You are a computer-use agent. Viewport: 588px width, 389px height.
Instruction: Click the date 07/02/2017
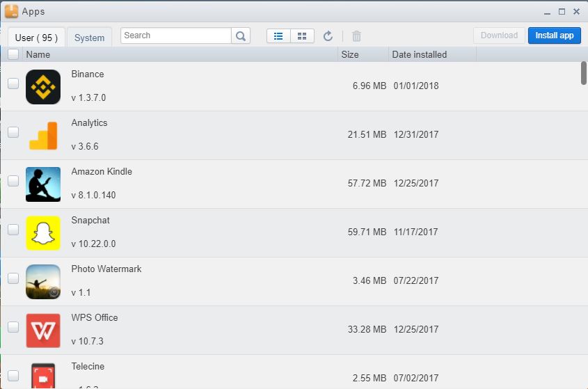pyautogui.click(x=416, y=379)
